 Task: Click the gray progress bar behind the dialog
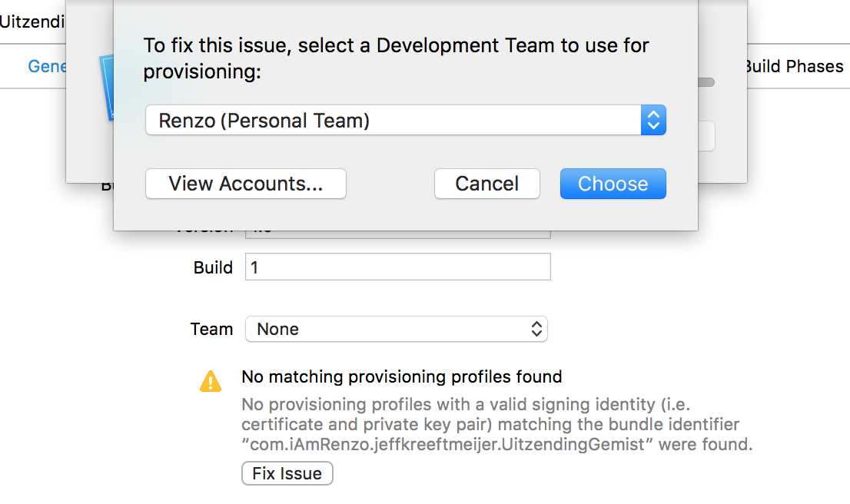706,82
